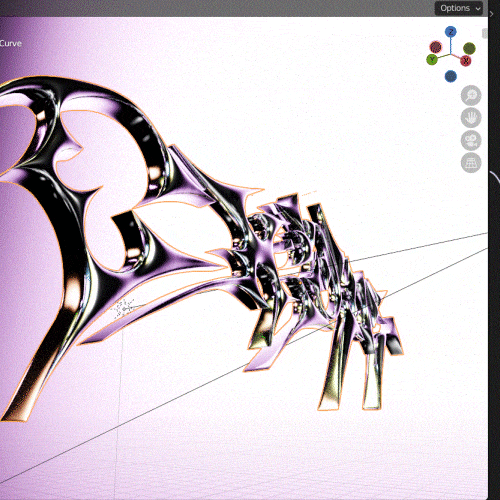This screenshot has width=500, height=500.
Task: Select the negative Z axis gizmo circle
Action: click(451, 76)
